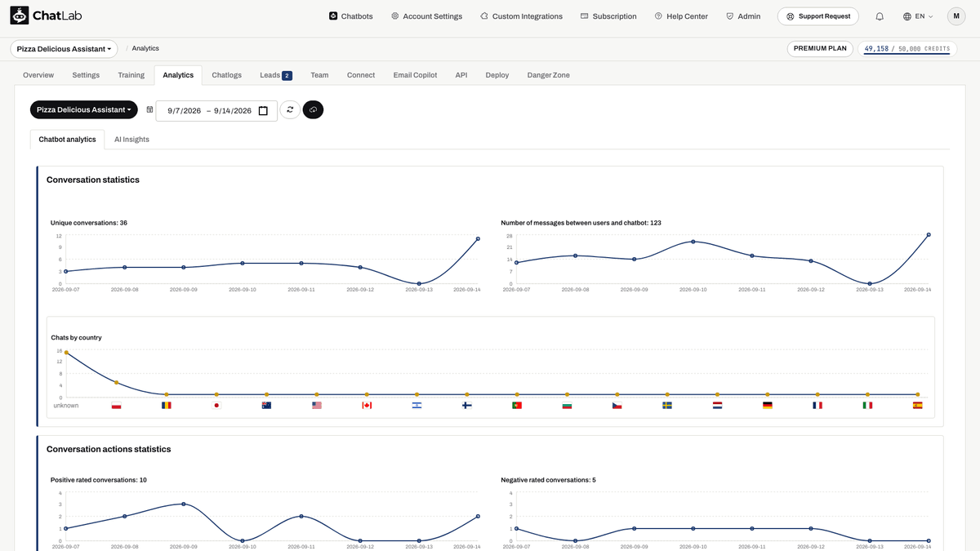Image resolution: width=980 pixels, height=551 pixels.
Task: Click 'Positive rated conversations: 10' label
Action: pyautogui.click(x=99, y=480)
